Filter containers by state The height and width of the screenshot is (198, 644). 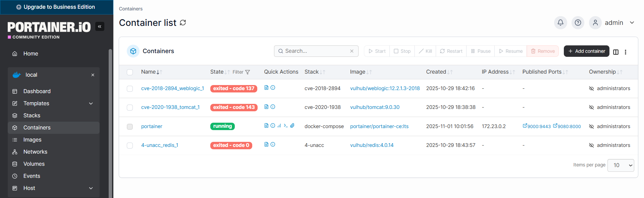(241, 72)
